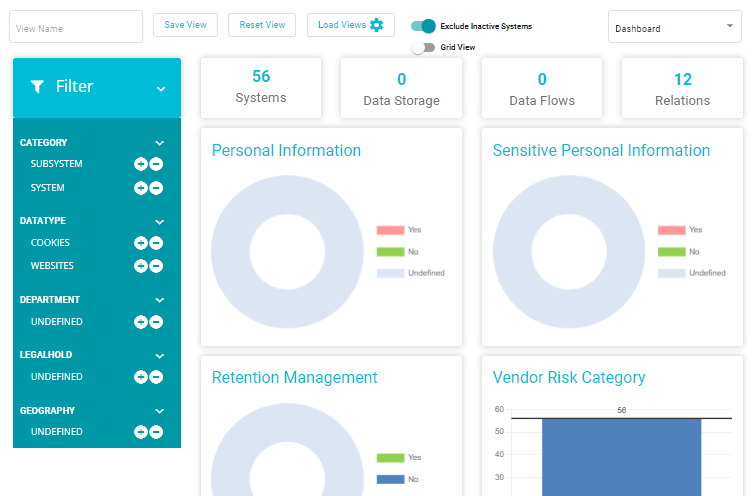This screenshot has height=496, width=752.
Task: Open the 0 Data Flows summary card
Action: click(x=542, y=88)
